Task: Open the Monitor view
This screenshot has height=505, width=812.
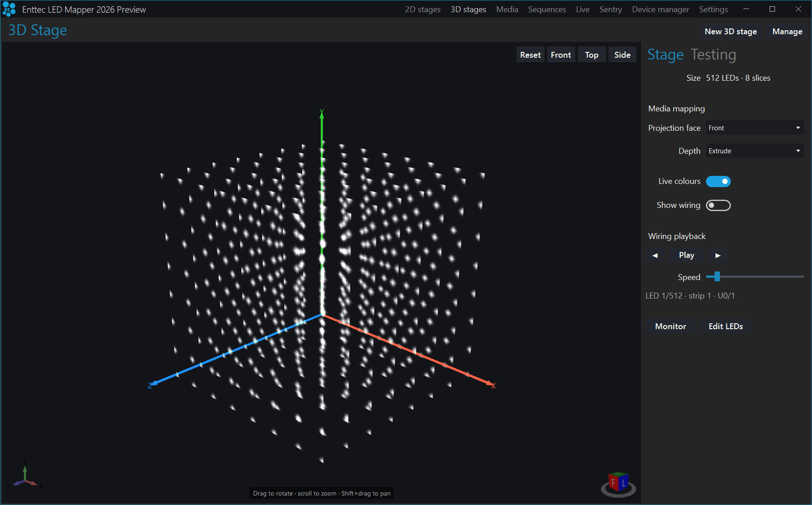Action: click(x=670, y=326)
